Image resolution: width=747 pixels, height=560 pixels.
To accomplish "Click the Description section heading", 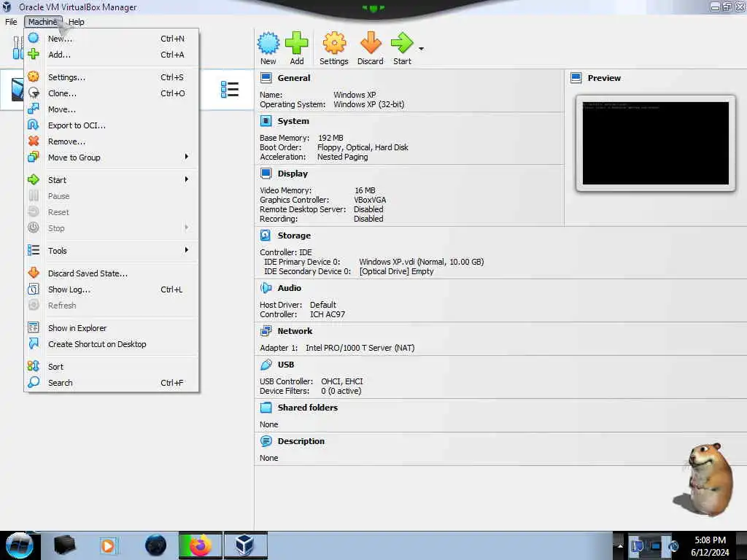I will coord(301,441).
